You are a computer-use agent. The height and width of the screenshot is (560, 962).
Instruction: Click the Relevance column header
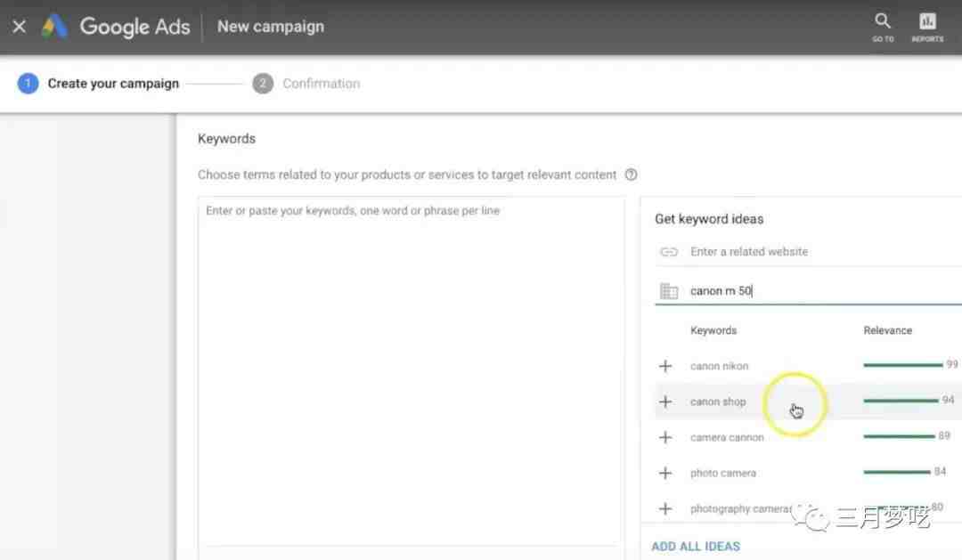887,330
